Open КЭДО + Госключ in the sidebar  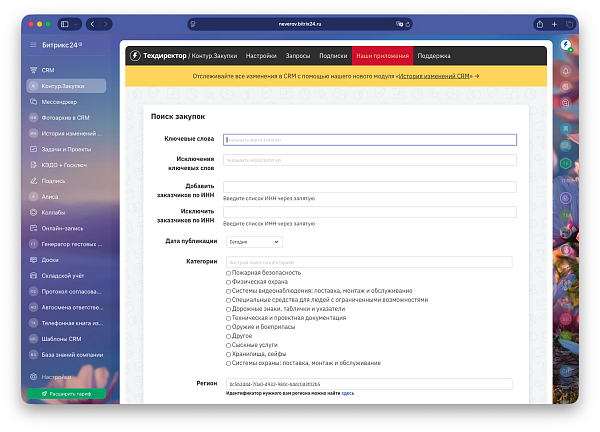(64, 165)
